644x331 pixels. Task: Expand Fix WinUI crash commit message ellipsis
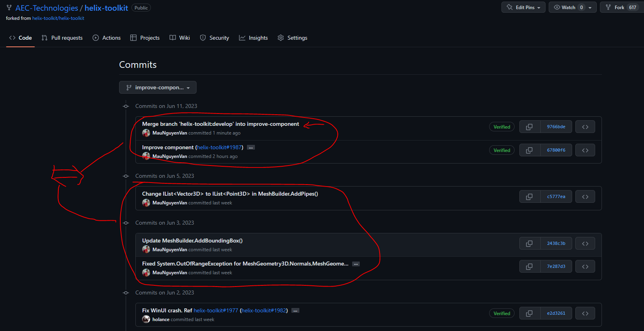[x=295, y=311]
